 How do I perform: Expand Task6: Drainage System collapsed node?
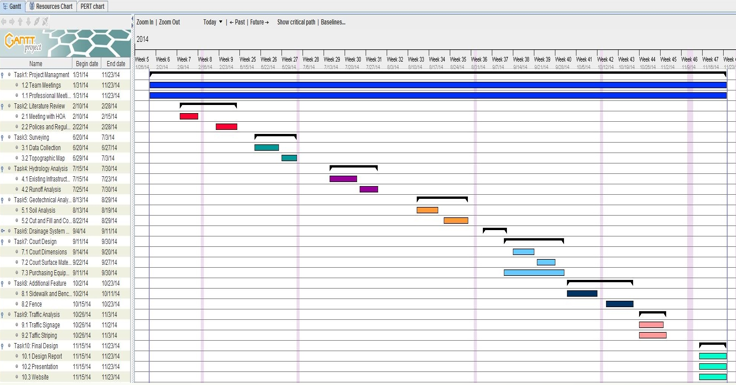coord(2,231)
